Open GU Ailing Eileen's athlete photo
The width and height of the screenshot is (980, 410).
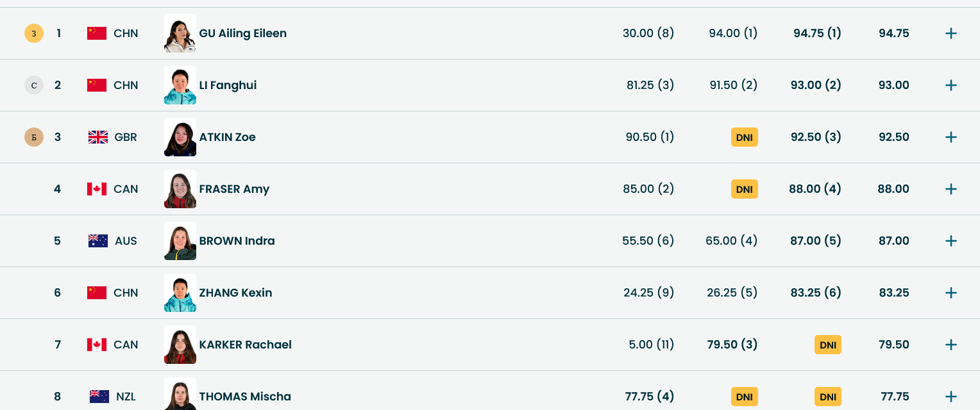pos(180,33)
